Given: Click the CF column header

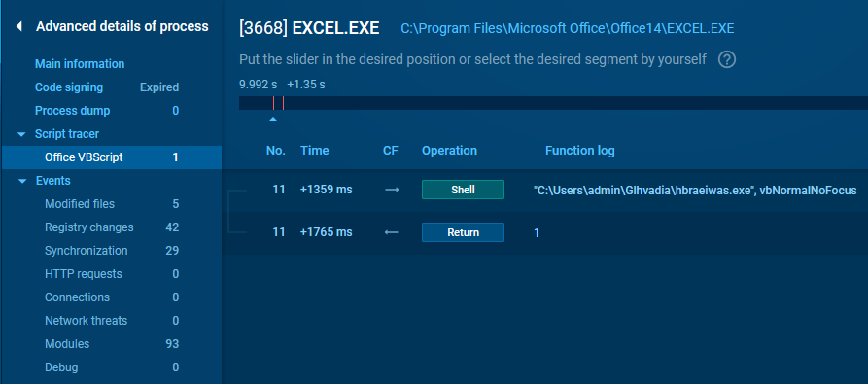Looking at the screenshot, I should [391, 151].
